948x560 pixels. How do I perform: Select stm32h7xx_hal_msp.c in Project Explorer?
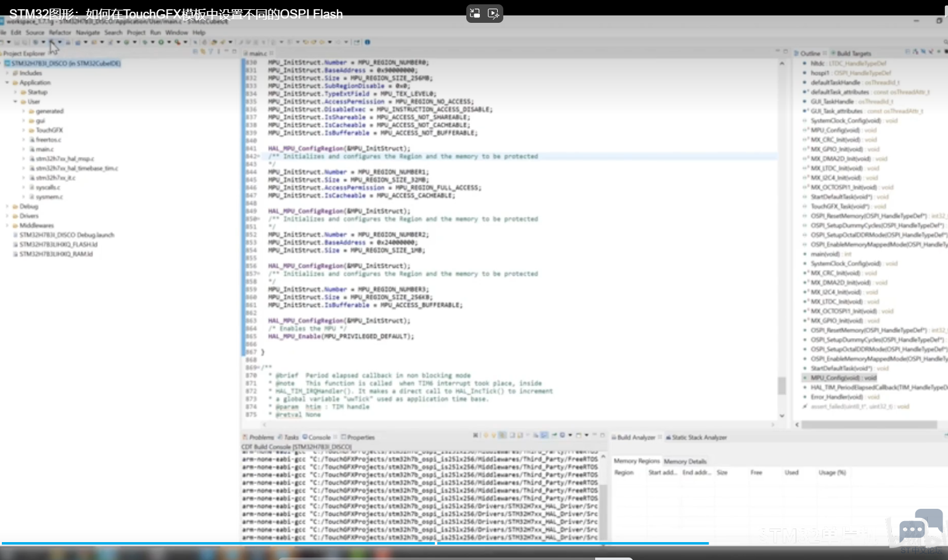(x=65, y=159)
